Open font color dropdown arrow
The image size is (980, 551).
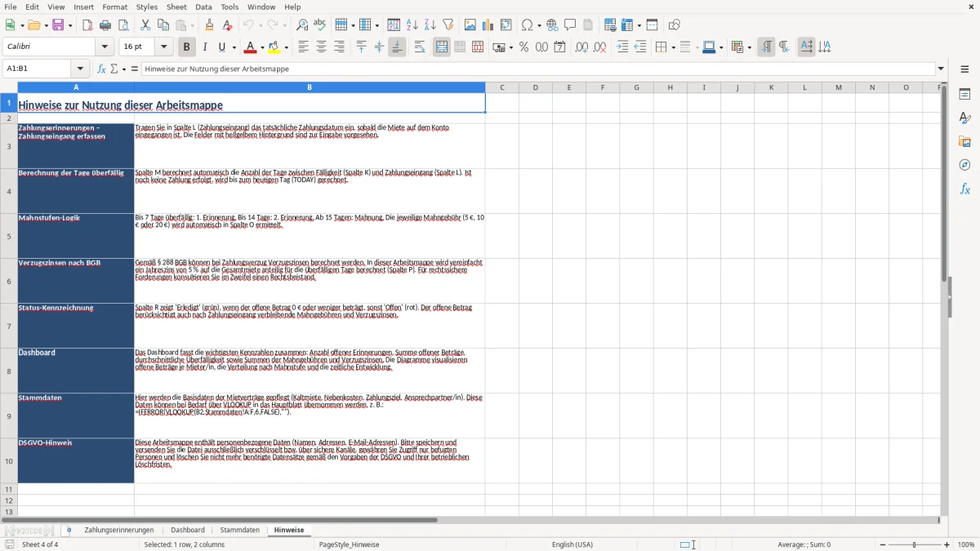click(263, 47)
